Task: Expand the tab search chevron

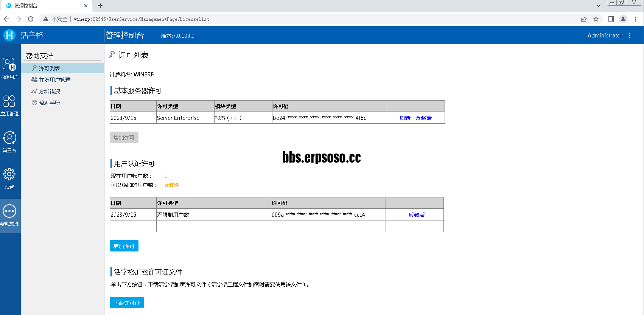Action: [x=598, y=6]
